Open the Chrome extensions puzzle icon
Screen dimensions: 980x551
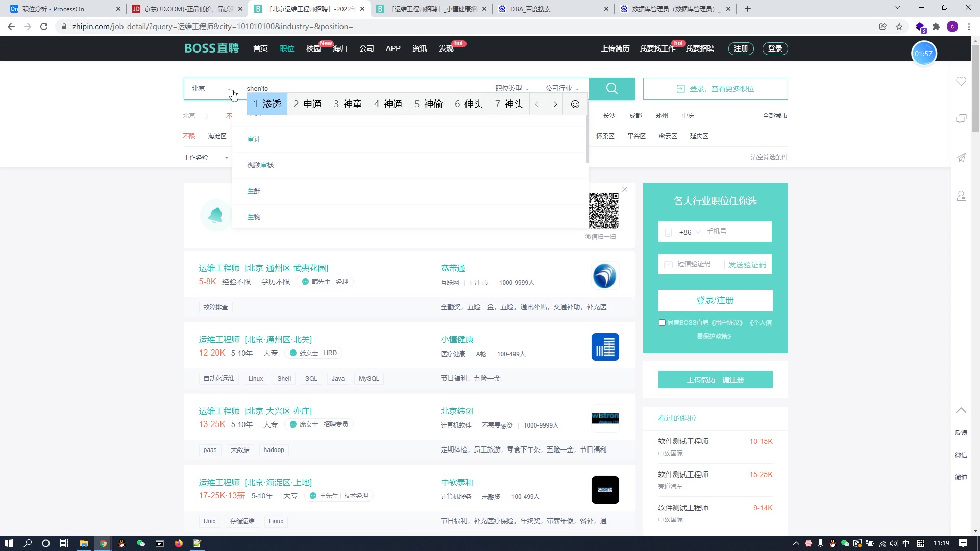click(x=936, y=27)
